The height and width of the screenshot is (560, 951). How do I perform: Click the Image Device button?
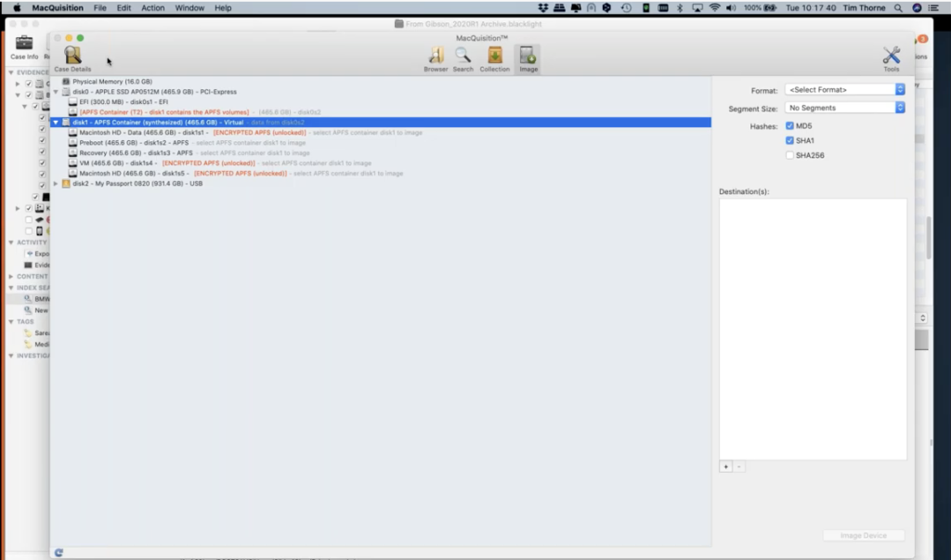863,535
